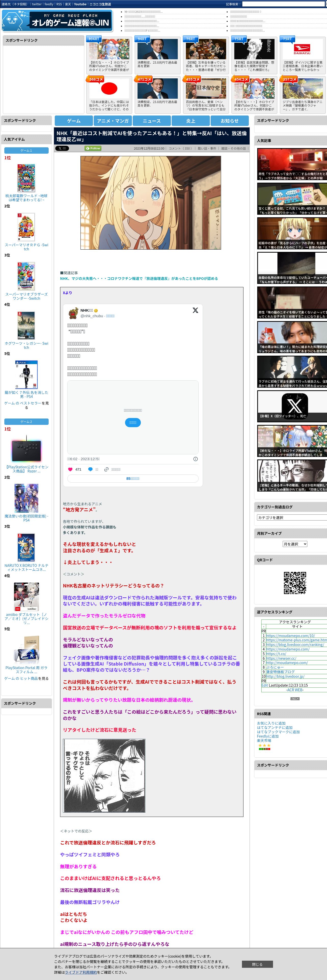The width and height of the screenshot is (327, 980).
Task: Click the blue reply bubble icon on the tweet
Action: click(90, 469)
